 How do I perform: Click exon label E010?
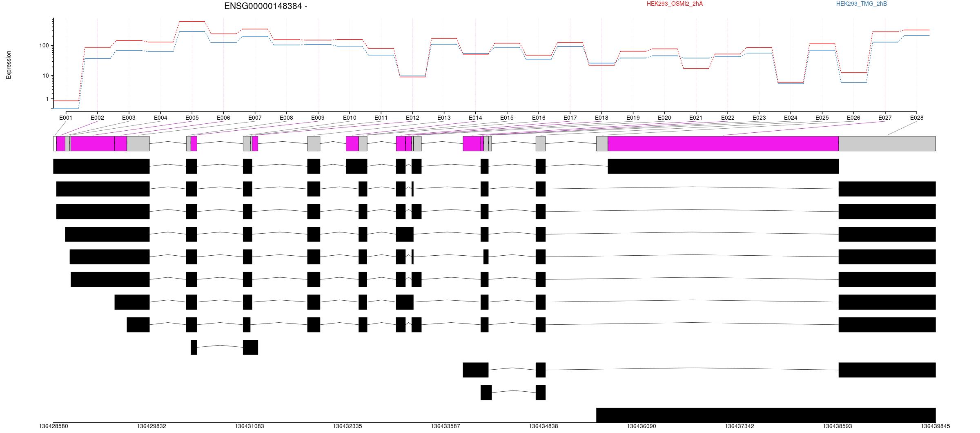350,118
